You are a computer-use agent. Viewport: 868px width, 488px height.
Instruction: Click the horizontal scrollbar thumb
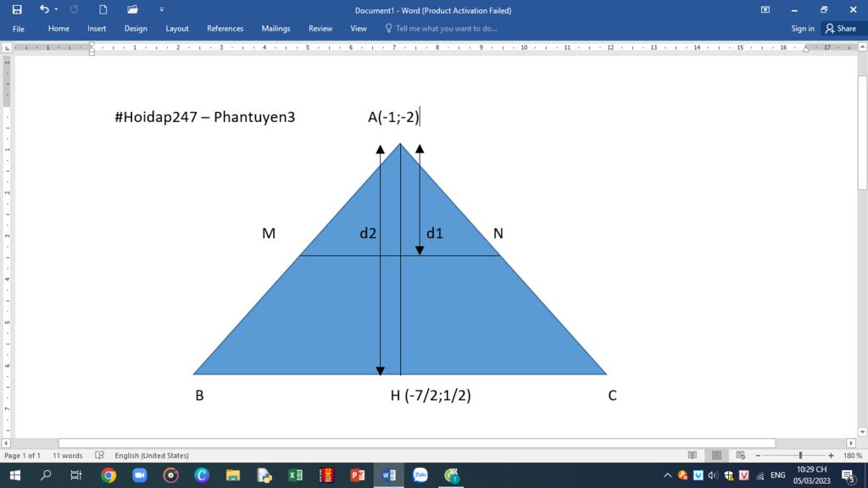click(417, 443)
